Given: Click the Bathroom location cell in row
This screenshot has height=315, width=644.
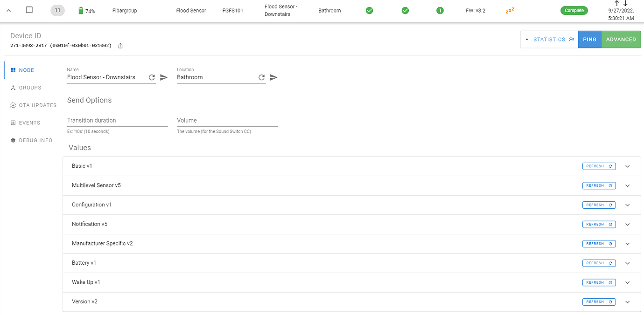Looking at the screenshot, I should click(329, 10).
